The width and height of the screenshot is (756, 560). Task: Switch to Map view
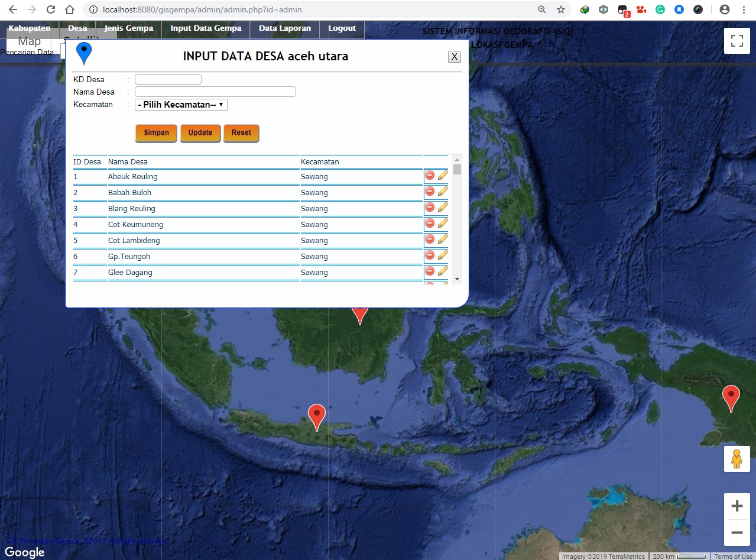28,41
